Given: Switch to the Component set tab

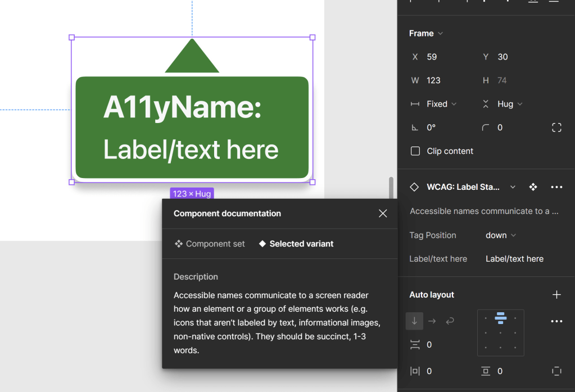Looking at the screenshot, I should click(210, 244).
